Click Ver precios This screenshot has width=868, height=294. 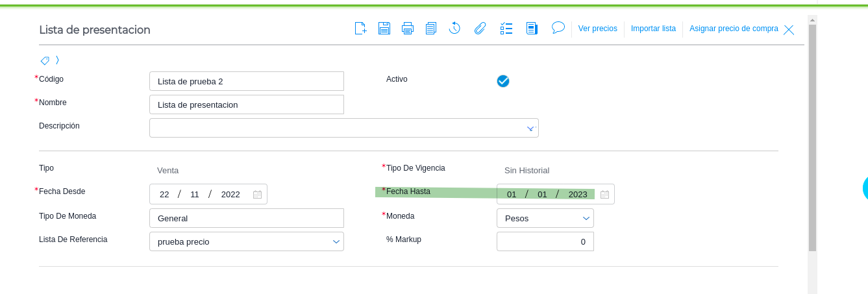click(x=597, y=29)
